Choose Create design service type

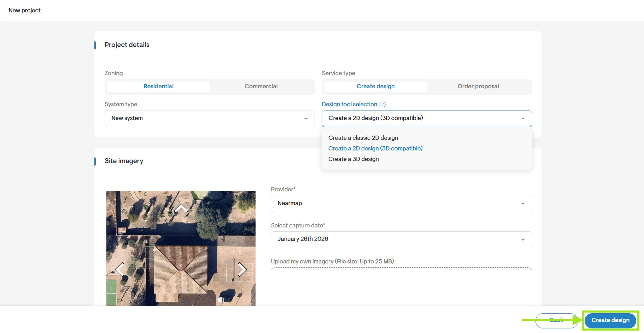coord(375,87)
